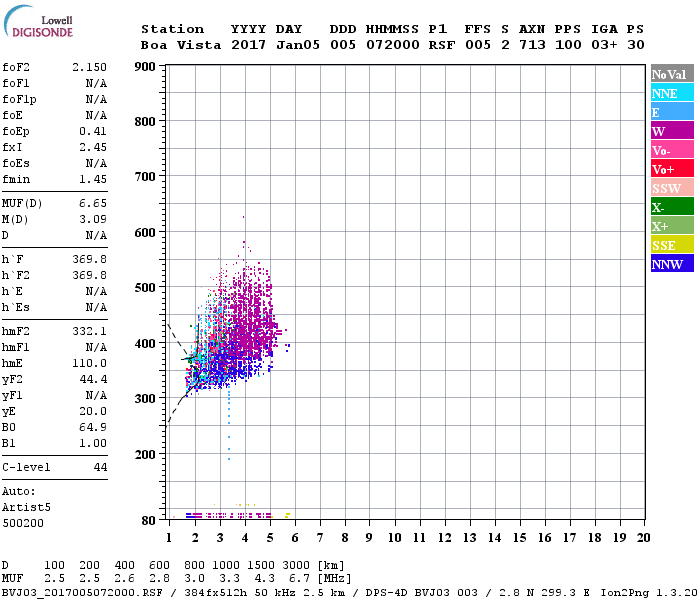Viewport: 700px width, 600px height.
Task: Click the B0 value 64.9
Action: coord(93,428)
